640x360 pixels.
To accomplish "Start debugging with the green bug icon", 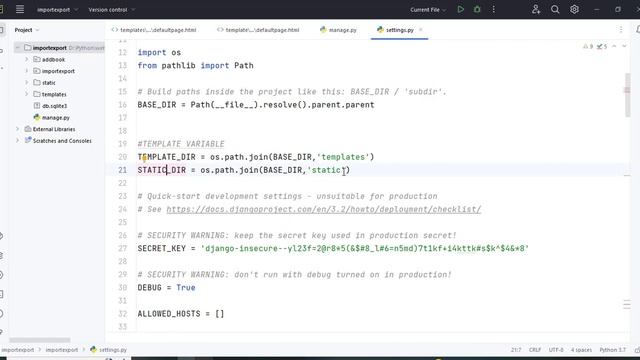I will click(477, 9).
